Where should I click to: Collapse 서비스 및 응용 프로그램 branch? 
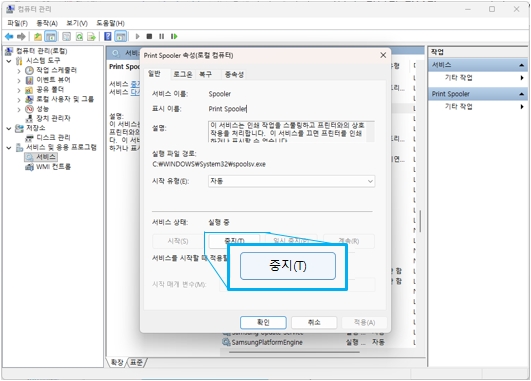[9, 148]
